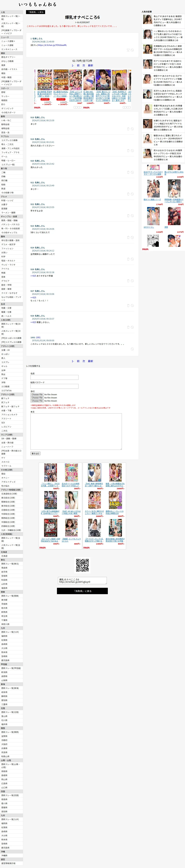
Task: Open 鉄道 in the sidebar
Action: pos(11,189)
